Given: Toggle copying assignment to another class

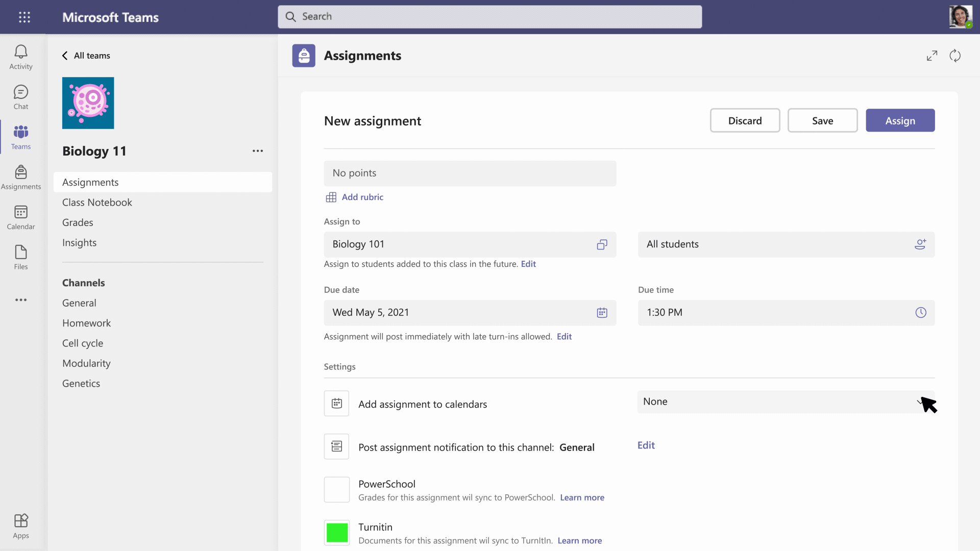Looking at the screenshot, I should (602, 244).
